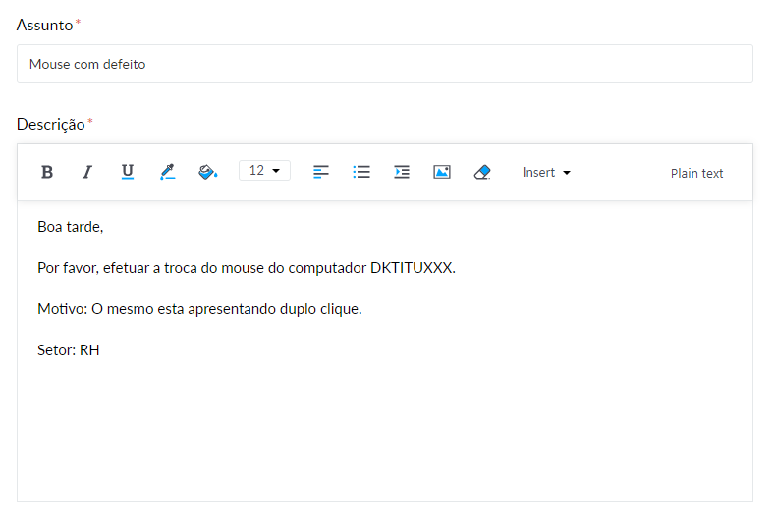This screenshot has height=532, width=775.
Task: Expand the Insert dropdown menu
Action: [546, 173]
